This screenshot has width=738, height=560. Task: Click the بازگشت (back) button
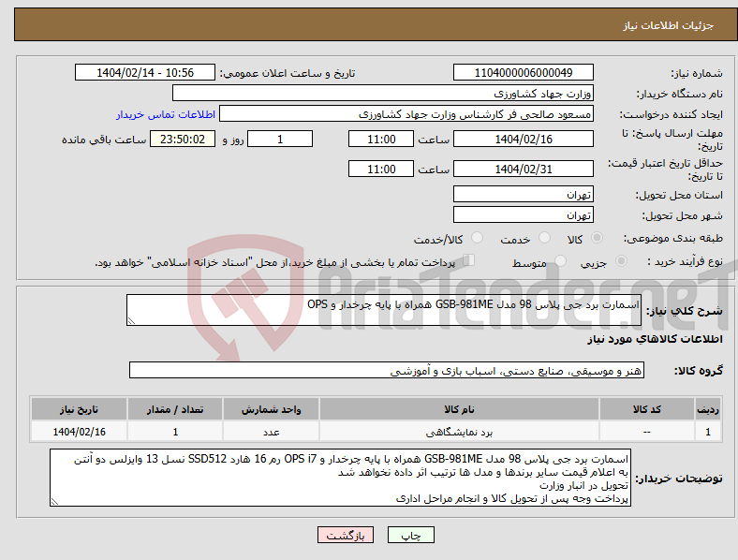point(346,535)
